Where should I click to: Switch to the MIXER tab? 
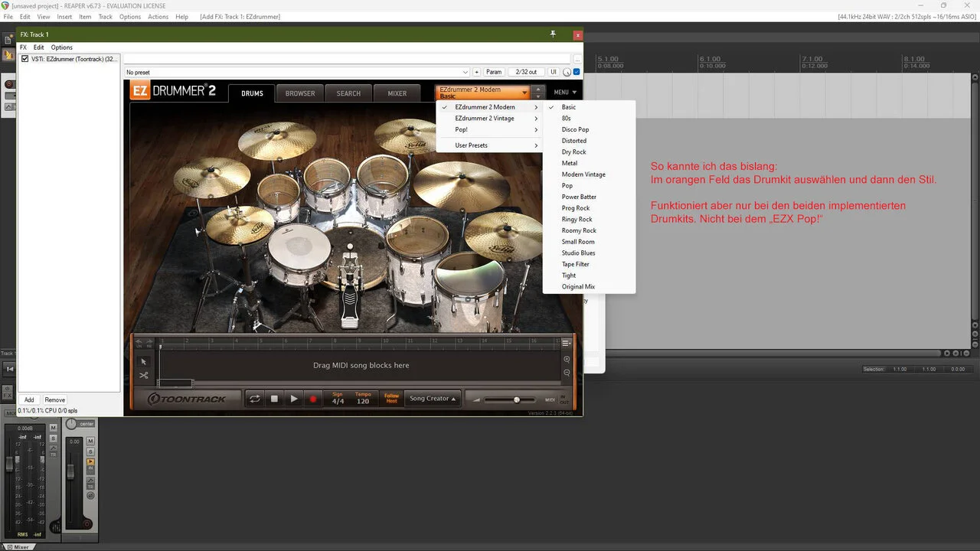(397, 93)
